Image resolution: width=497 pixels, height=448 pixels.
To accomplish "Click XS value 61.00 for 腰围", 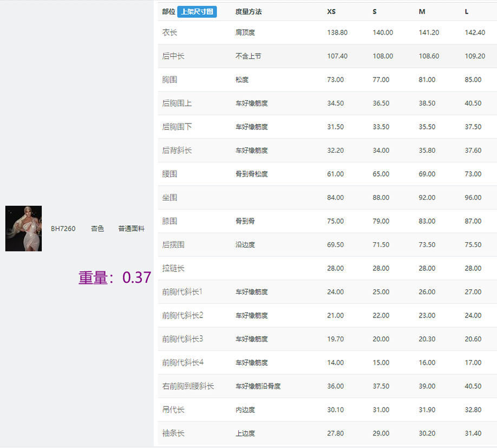I will click(335, 174).
